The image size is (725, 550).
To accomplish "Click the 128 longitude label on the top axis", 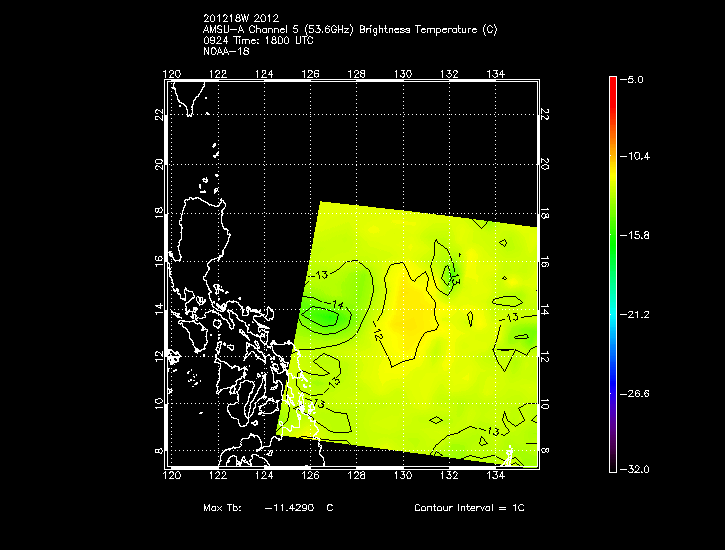I will coord(357,74).
